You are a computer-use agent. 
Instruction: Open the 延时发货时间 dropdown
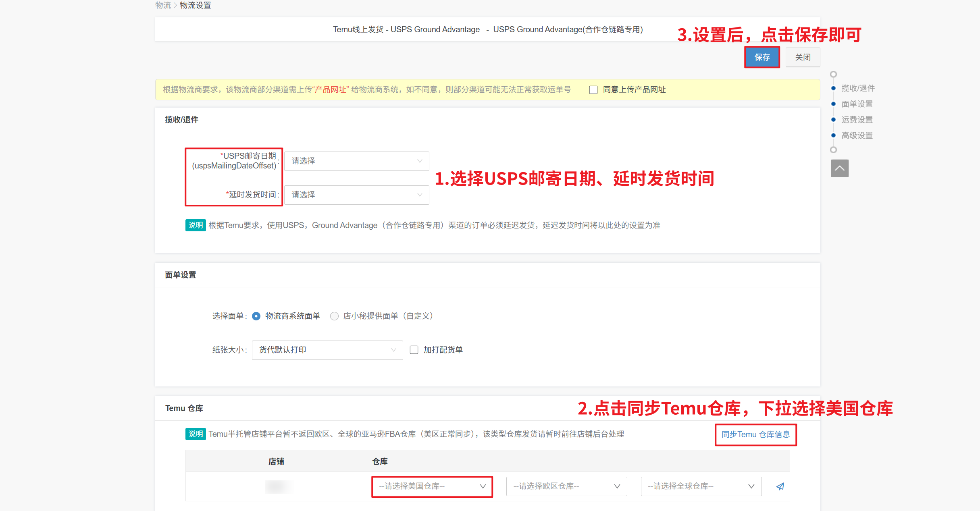coord(356,195)
